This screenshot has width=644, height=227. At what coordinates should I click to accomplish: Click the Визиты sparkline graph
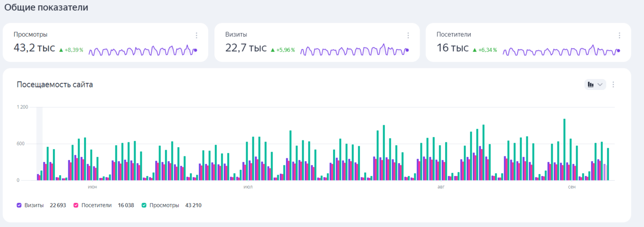tap(355, 50)
